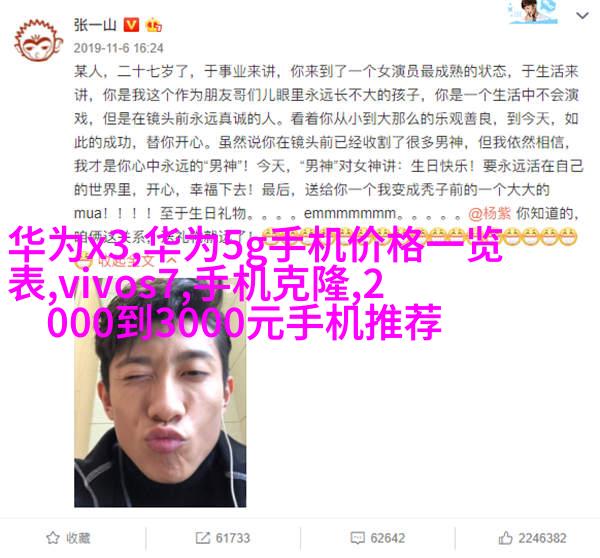Click the star favorite icon
The width and height of the screenshot is (600, 558).
point(52,538)
